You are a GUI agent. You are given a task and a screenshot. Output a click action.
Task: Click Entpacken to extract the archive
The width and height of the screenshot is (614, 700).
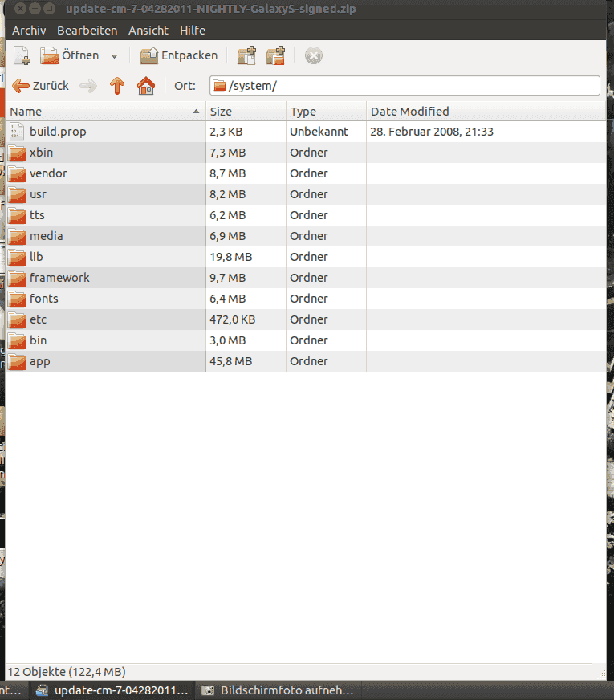[x=179, y=55]
